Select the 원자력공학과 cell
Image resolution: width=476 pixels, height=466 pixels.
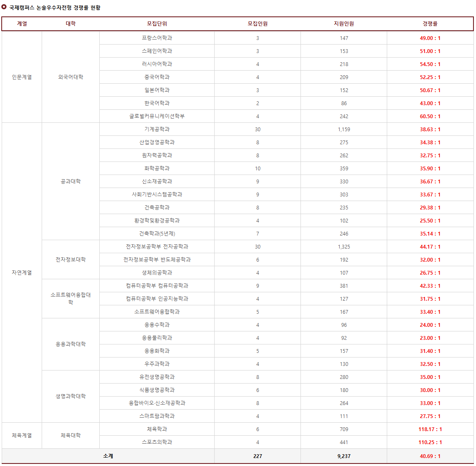click(x=157, y=155)
